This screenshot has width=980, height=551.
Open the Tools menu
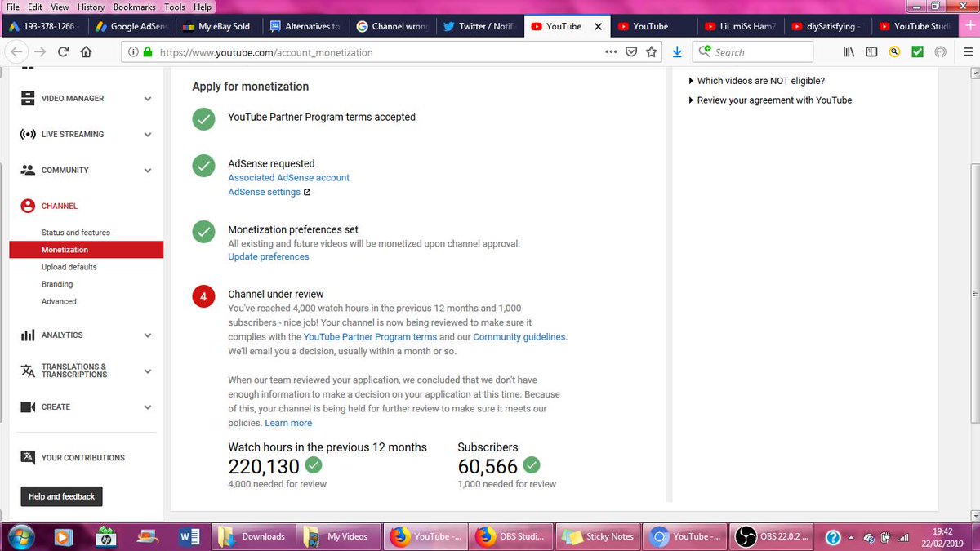(x=175, y=7)
